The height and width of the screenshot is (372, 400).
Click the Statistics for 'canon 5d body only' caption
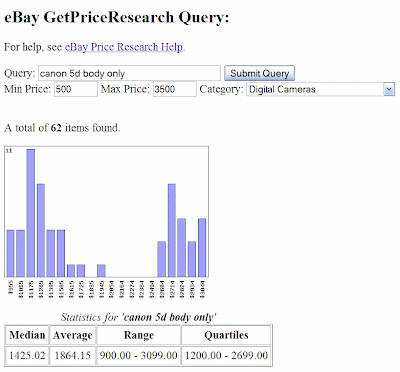(x=139, y=317)
